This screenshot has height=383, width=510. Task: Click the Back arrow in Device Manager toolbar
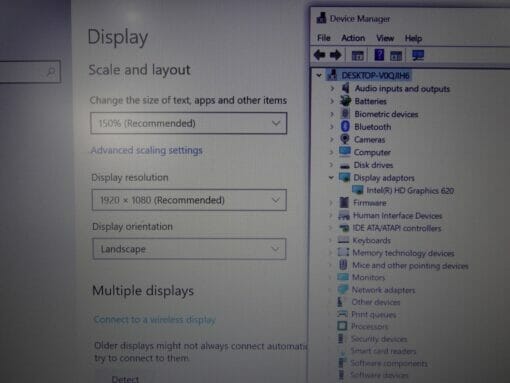pos(320,55)
